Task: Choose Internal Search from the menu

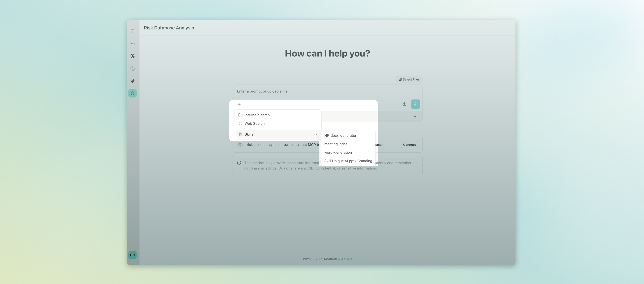Action: coord(278,115)
